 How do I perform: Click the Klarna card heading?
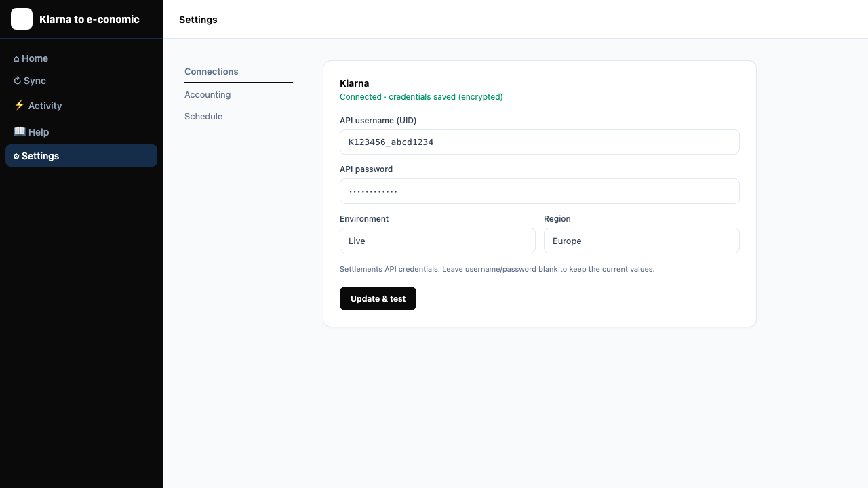(355, 83)
